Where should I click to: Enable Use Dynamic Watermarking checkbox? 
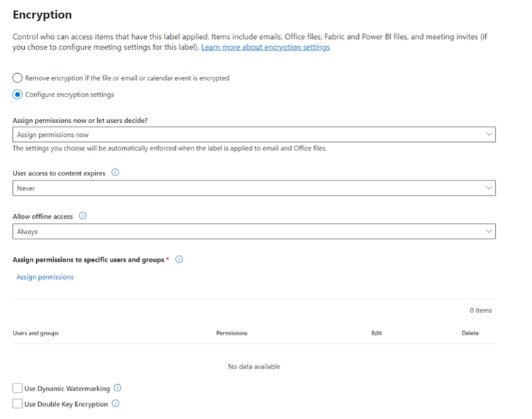tap(18, 388)
